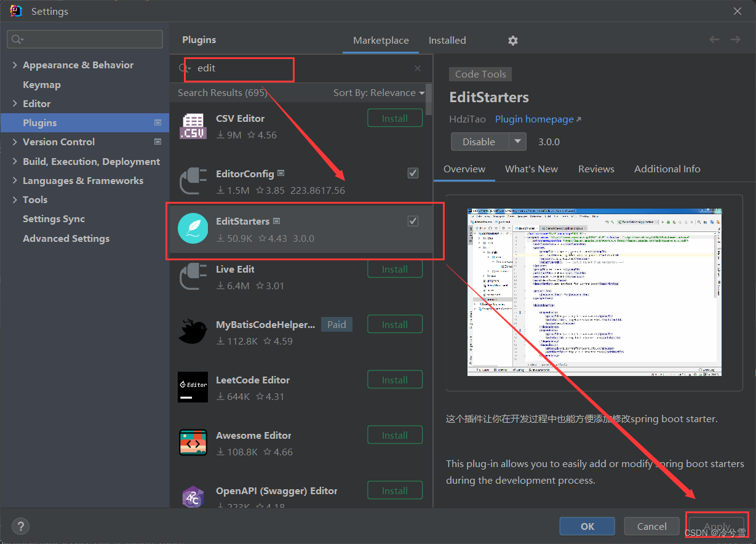Open Settings Sync in the settings tree

pos(54,219)
